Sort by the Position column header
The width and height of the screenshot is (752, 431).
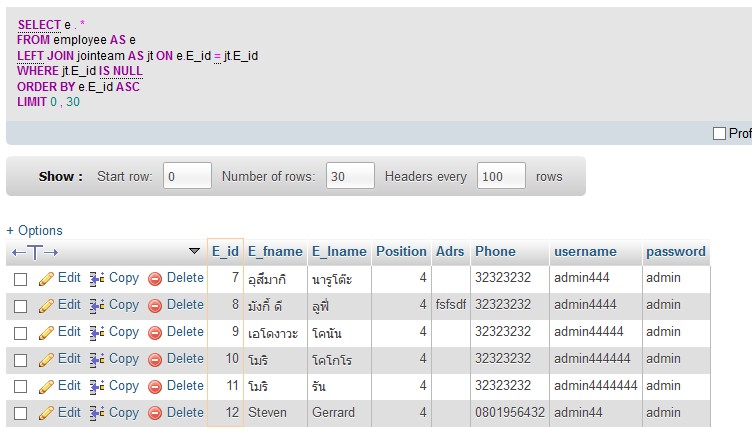(x=401, y=251)
